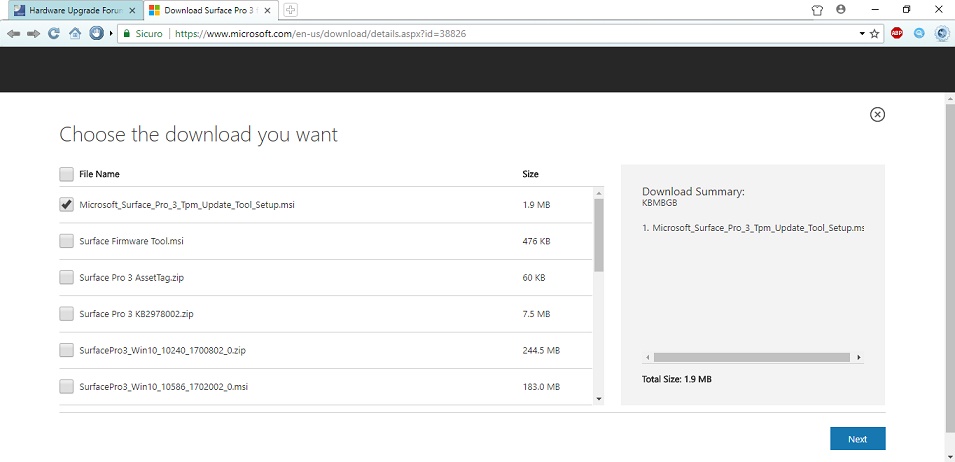Open the browser home page icon
955x462 pixels.
(x=75, y=34)
